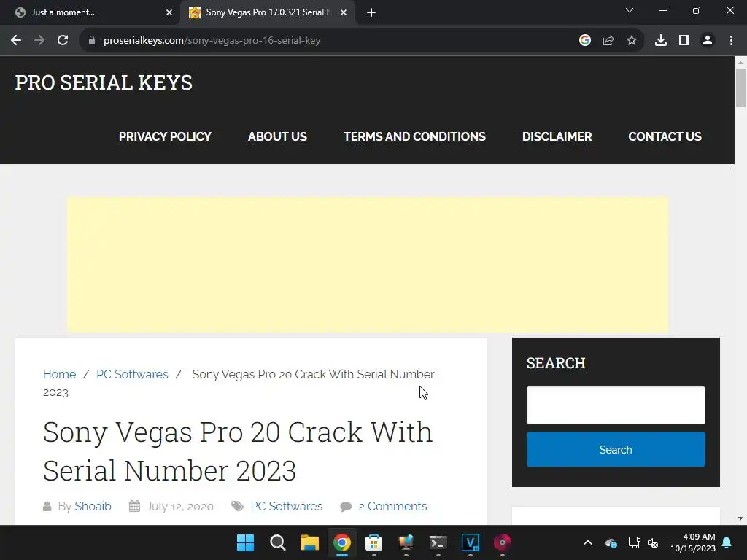
Task: Open Microsoft Store from the taskbar
Action: click(x=374, y=542)
